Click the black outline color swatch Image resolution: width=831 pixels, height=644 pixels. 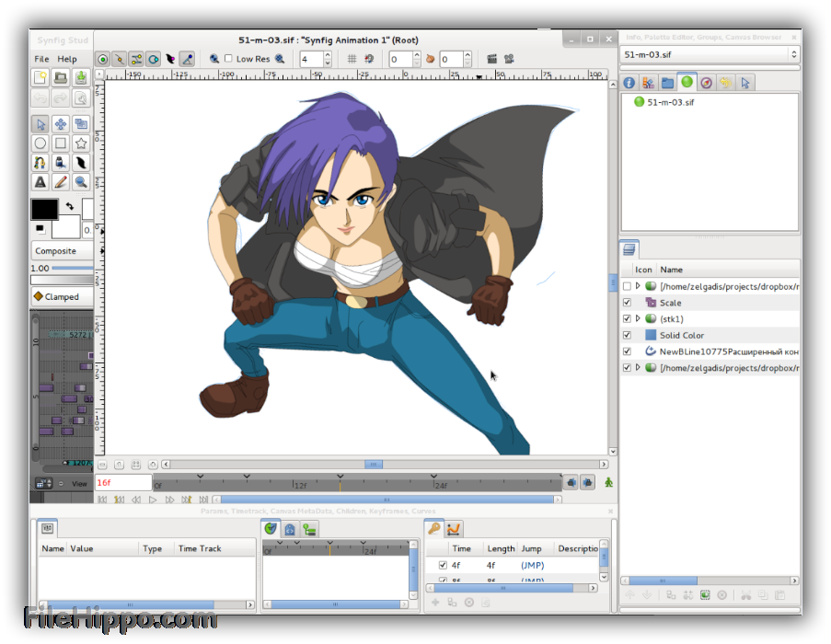(44, 209)
